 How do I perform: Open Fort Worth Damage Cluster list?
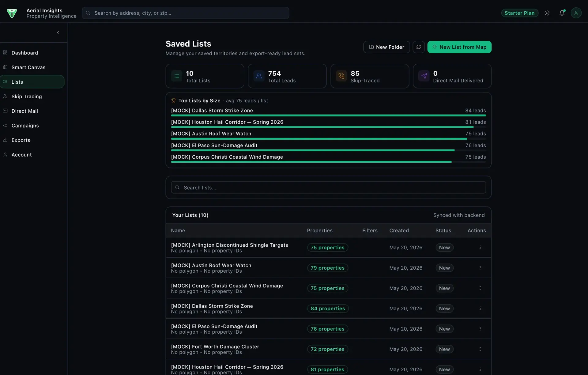(x=215, y=347)
